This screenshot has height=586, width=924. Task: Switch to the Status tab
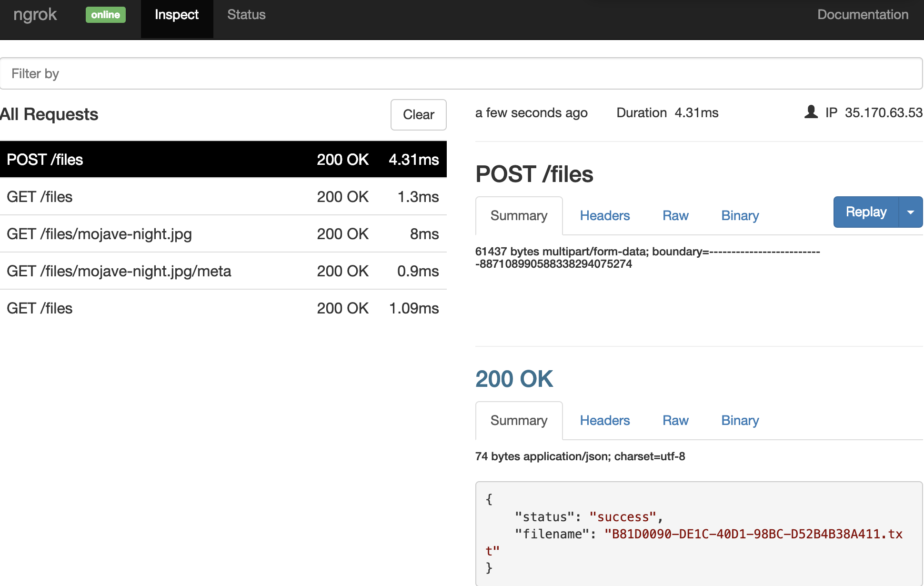click(x=246, y=15)
